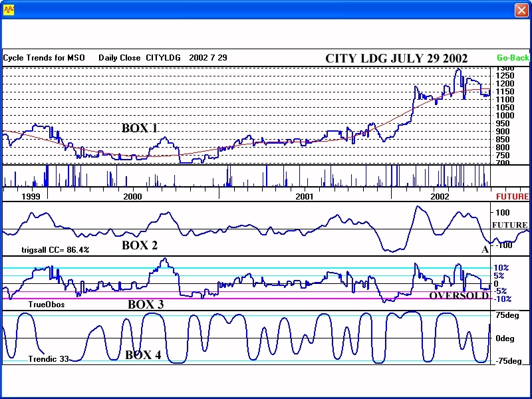Click the 2001 year marker
Screen dimensions: 532x399
(x=304, y=197)
